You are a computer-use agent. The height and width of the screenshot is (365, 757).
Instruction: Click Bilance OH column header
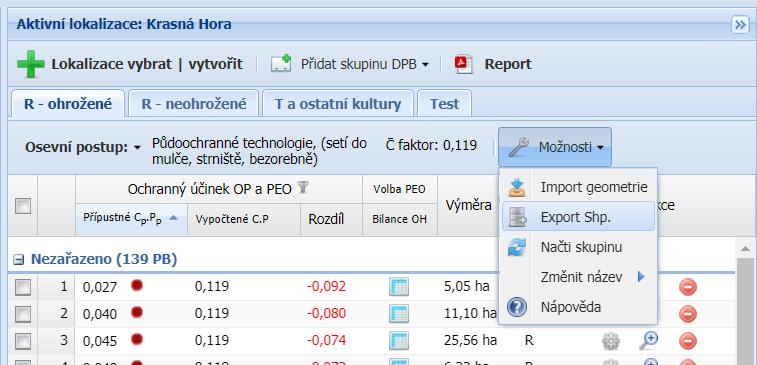(400, 219)
